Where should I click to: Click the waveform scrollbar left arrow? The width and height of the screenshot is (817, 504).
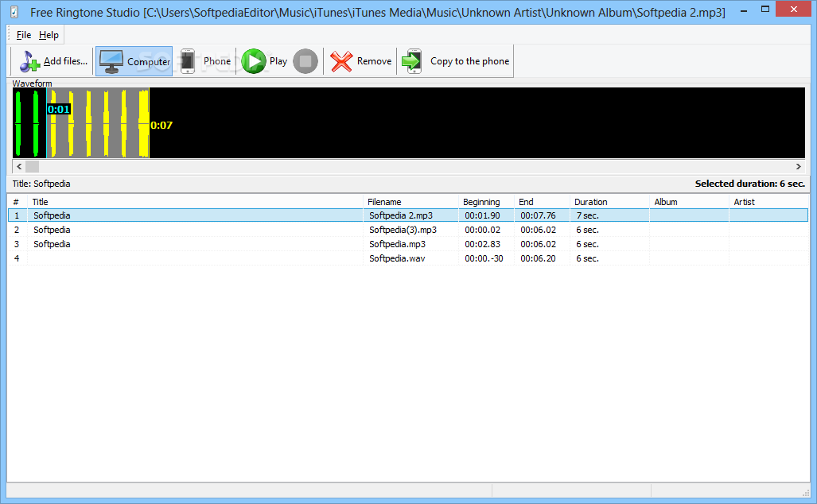pyautogui.click(x=19, y=167)
